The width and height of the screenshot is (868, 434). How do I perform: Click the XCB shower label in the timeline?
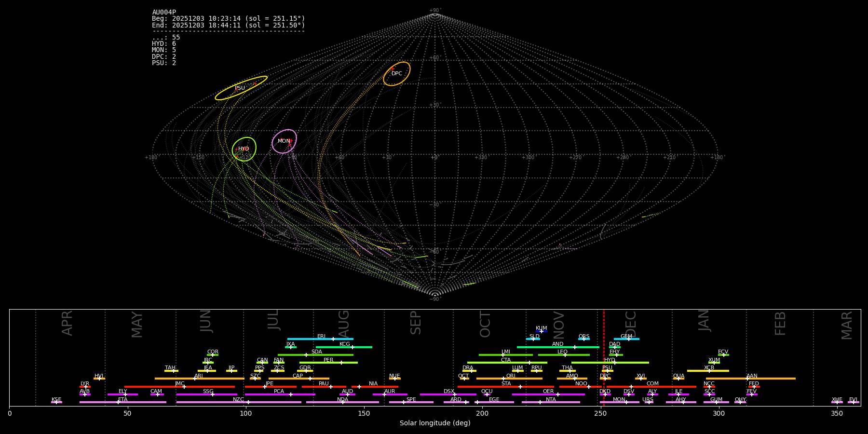pos(709,368)
